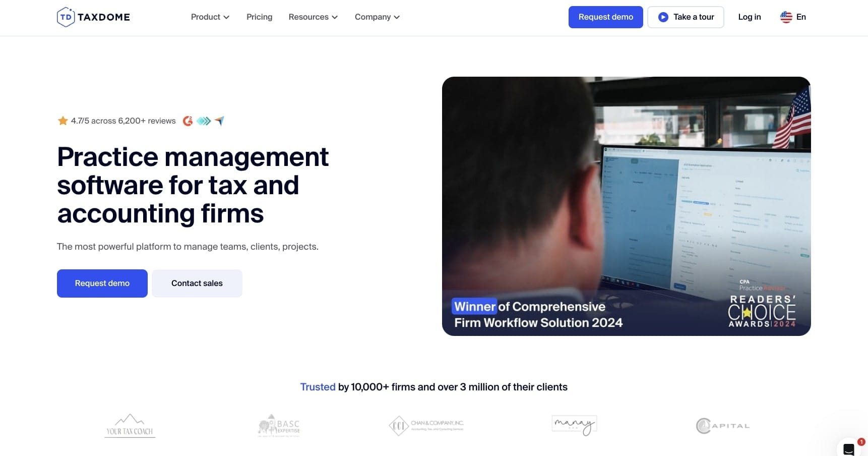Click the Chan & Company logo
Image resolution: width=868 pixels, height=456 pixels.
point(426,426)
